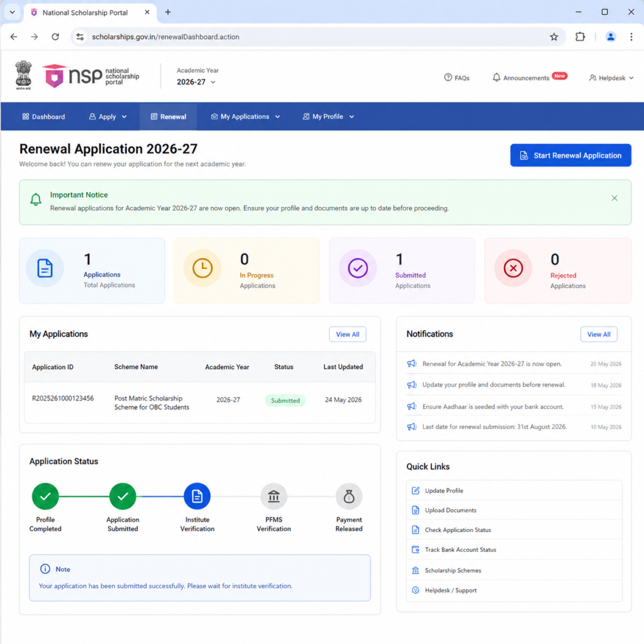Open site information icon in address bar
The width and height of the screenshot is (644, 644).
pyautogui.click(x=80, y=37)
